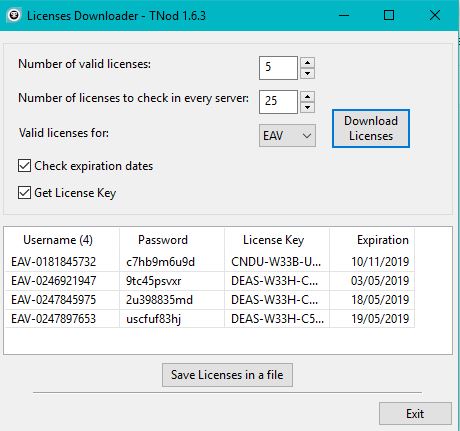Increase number of valid licenses
The image size is (460, 431).
click(307, 62)
